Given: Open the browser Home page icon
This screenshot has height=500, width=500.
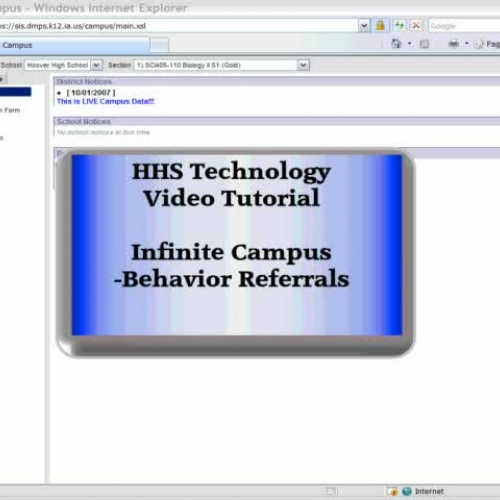Looking at the screenshot, I should click(x=396, y=44).
